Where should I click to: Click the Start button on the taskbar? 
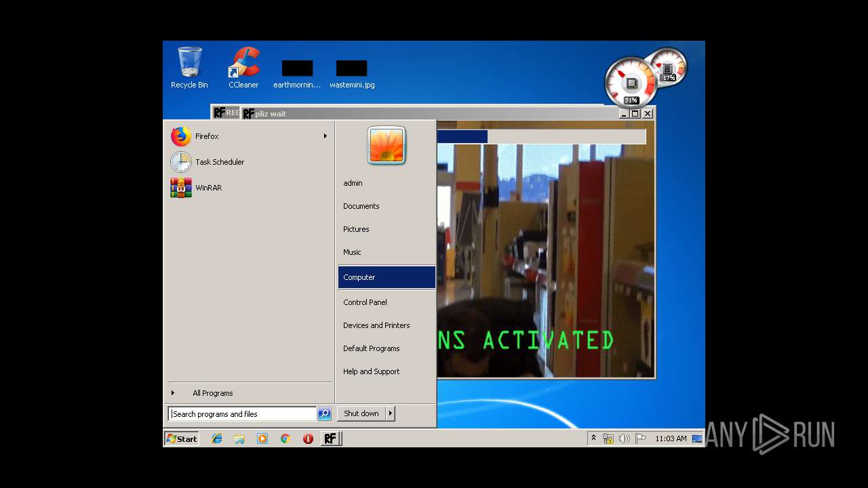pos(182,439)
